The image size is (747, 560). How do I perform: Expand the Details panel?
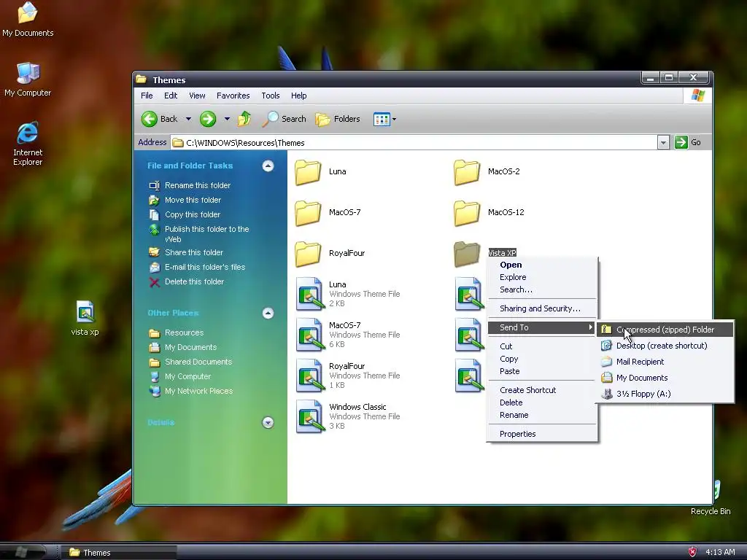[x=268, y=422]
